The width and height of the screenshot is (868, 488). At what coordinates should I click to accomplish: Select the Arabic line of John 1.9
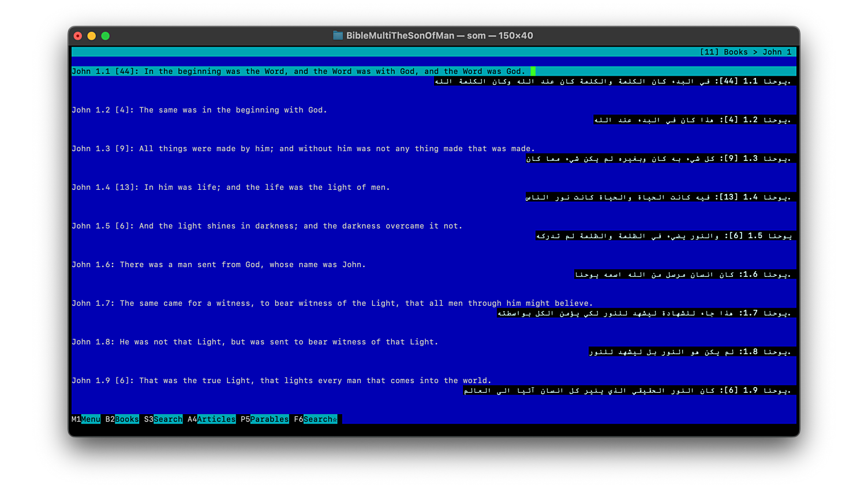[627, 391]
